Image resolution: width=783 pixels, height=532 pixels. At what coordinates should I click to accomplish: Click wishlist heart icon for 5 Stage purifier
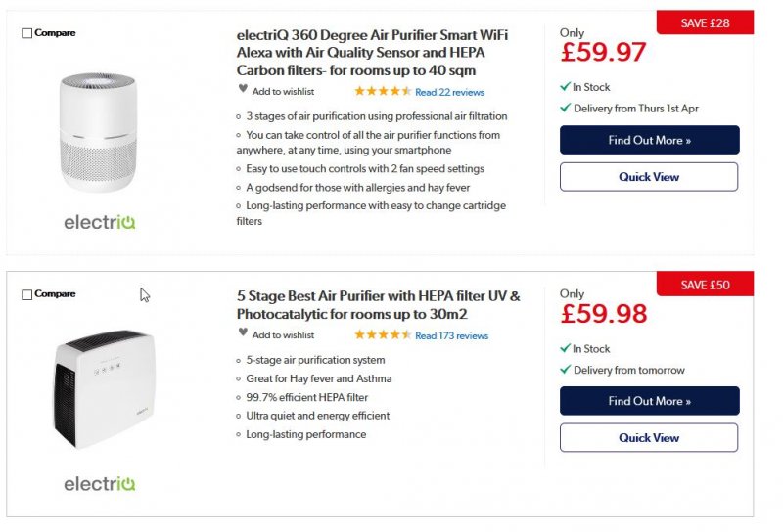243,333
